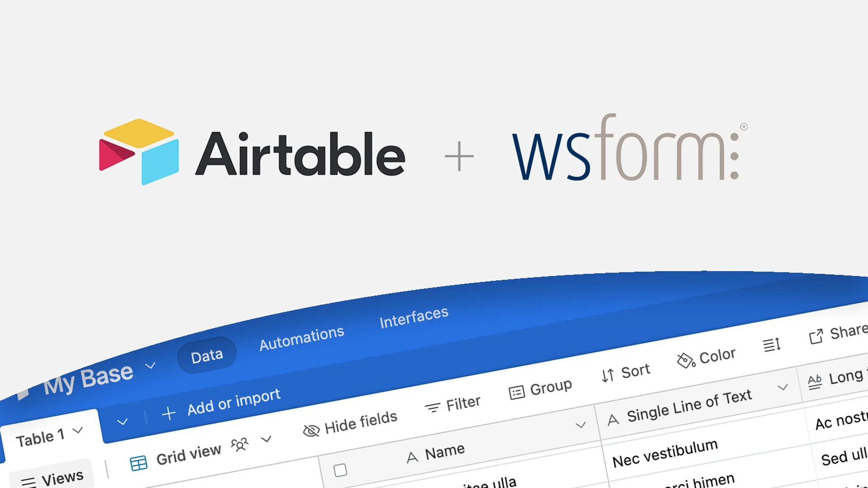Click the Filter lines icon

[432, 408]
